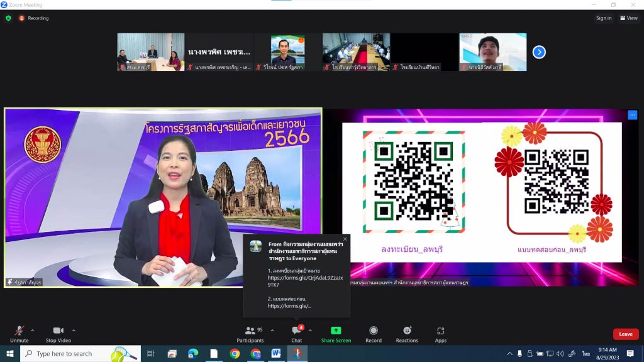This screenshot has height=362, width=644.
Task: Click the green Share Screen button
Action: point(336,334)
